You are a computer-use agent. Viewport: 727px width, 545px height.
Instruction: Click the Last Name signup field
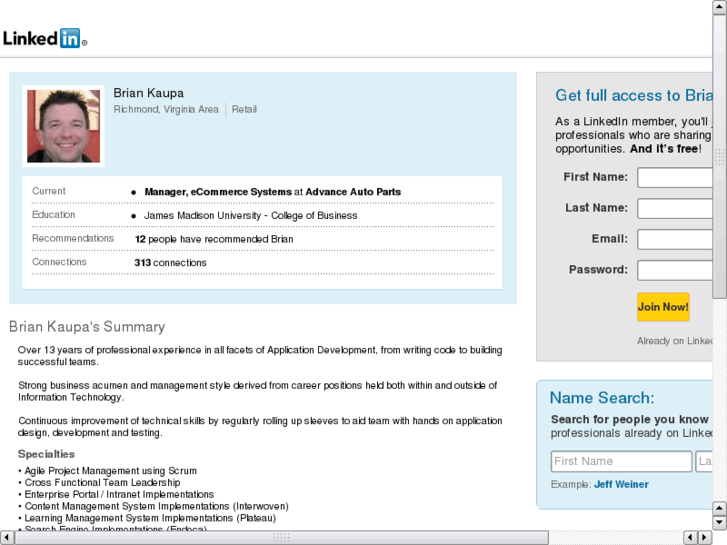coord(675,208)
